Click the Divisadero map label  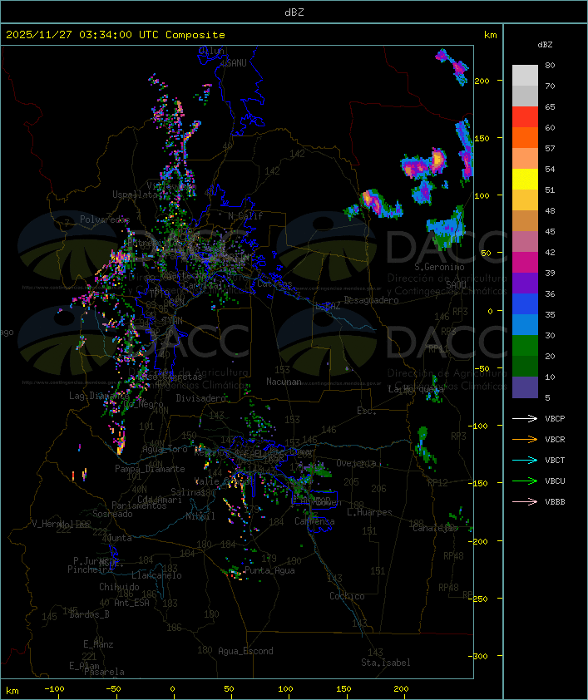tap(200, 398)
